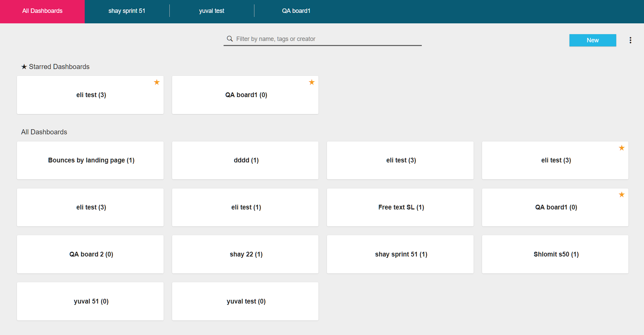This screenshot has height=335, width=644.
Task: Toggle the star on QA board1 (0) grid card
Action: [x=622, y=195]
